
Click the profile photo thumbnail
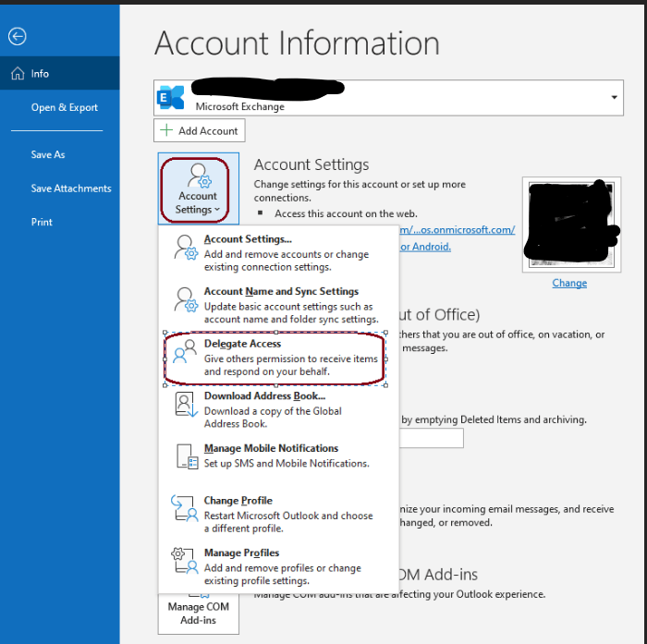coord(571,225)
